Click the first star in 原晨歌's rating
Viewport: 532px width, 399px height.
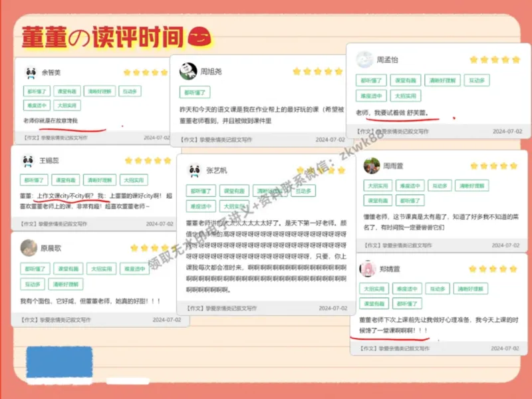coord(134,248)
